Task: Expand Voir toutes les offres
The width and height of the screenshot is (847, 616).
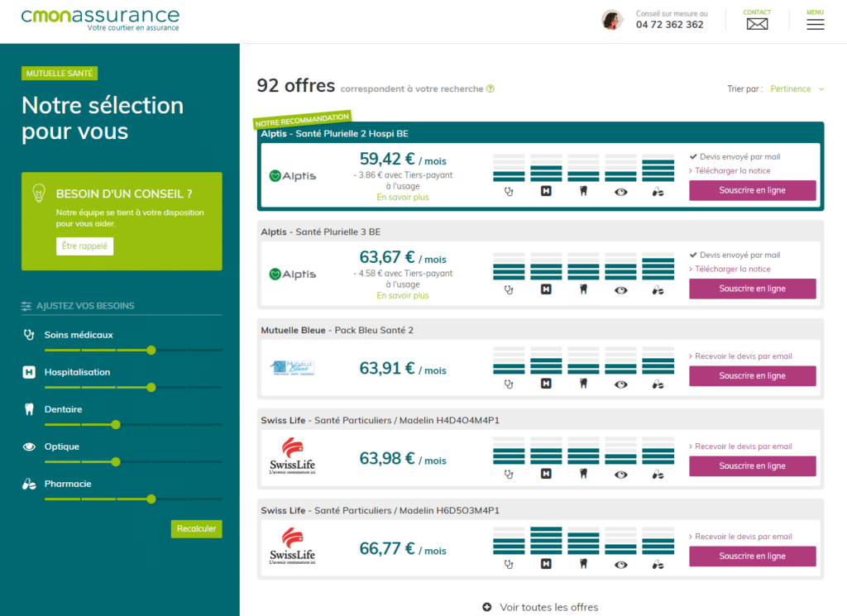Action: (x=540, y=607)
